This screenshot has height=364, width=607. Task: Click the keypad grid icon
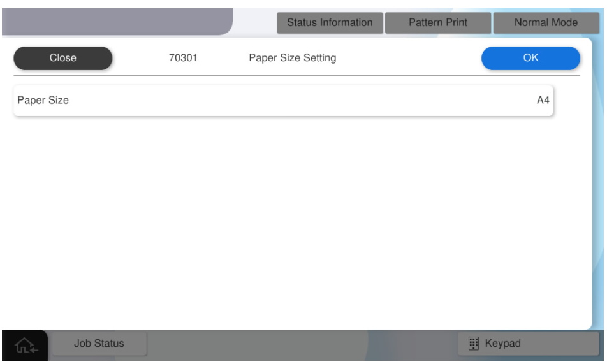pyautogui.click(x=474, y=344)
